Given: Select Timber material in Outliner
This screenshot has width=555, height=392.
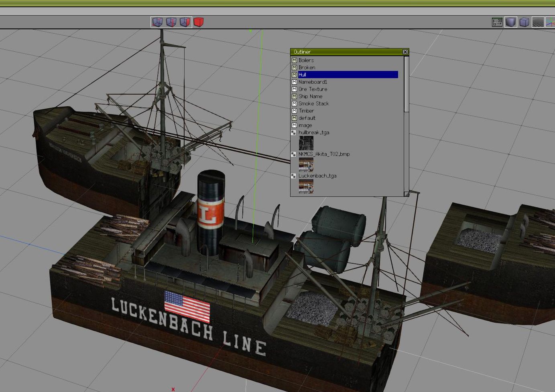Looking at the screenshot, I should tap(306, 111).
